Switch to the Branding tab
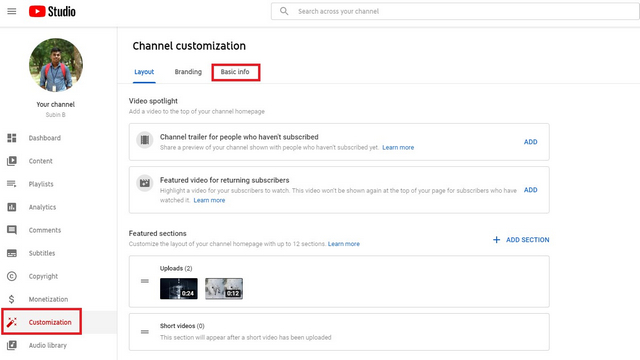The height and width of the screenshot is (360, 640). click(188, 72)
